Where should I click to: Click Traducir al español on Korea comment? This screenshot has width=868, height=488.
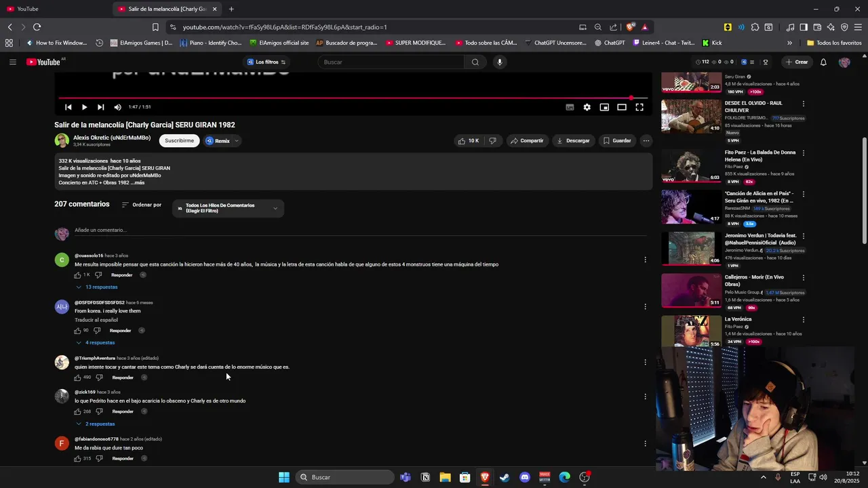[96, 320]
